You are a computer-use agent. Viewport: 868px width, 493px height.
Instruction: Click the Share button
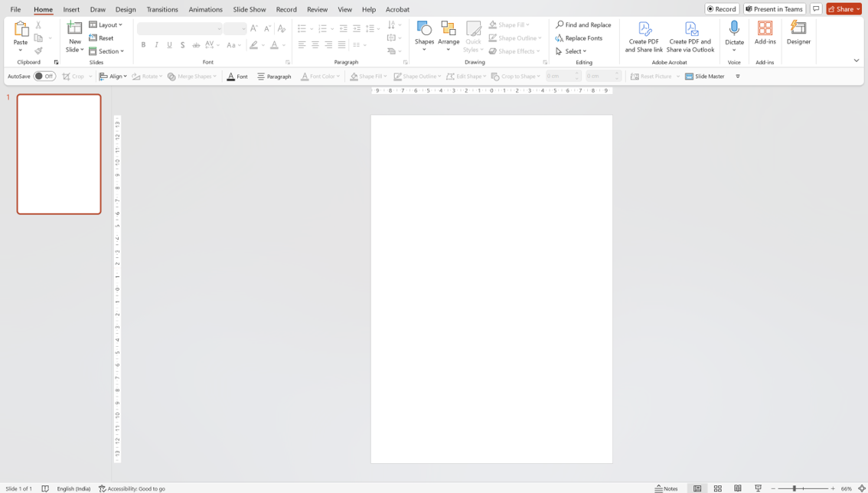[844, 9]
